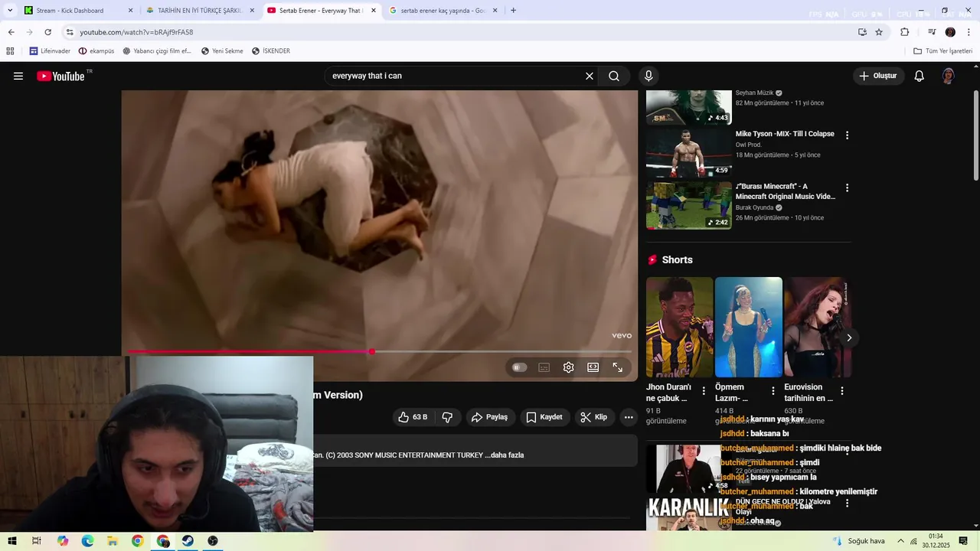The width and height of the screenshot is (980, 551).
Task: Open the Öpmem Lazım short thumbnail
Action: [748, 327]
